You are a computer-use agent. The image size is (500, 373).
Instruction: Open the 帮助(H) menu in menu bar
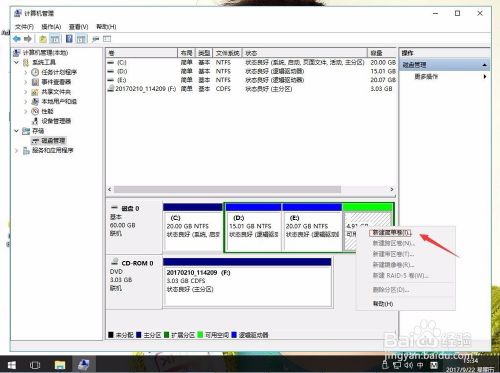pos(106,27)
